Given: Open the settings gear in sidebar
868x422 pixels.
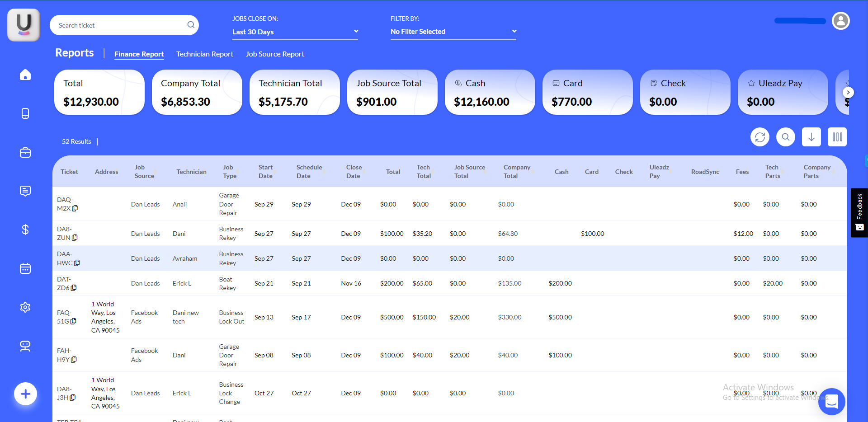Looking at the screenshot, I should (25, 307).
